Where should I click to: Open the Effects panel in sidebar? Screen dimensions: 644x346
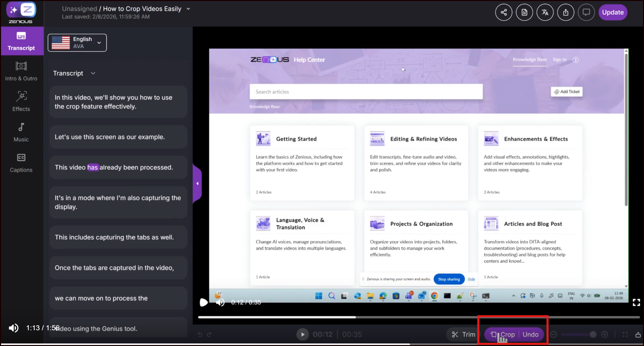[21, 101]
